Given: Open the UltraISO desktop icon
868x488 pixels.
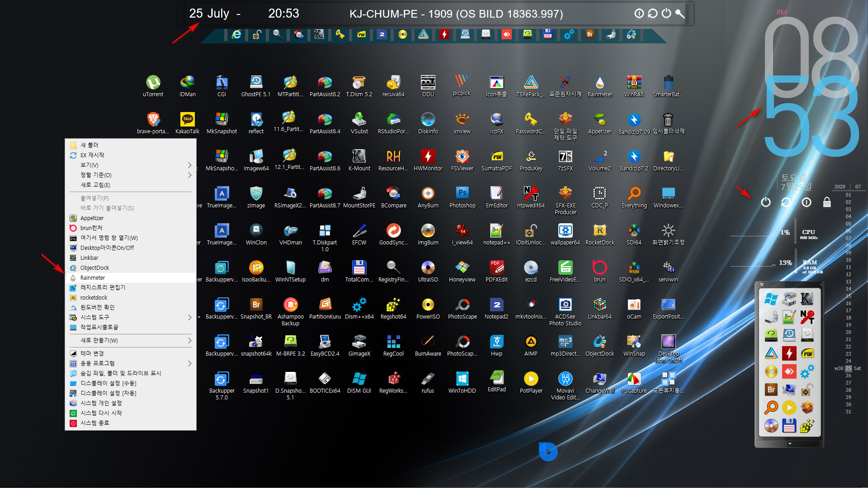Looking at the screenshot, I should pyautogui.click(x=428, y=271).
